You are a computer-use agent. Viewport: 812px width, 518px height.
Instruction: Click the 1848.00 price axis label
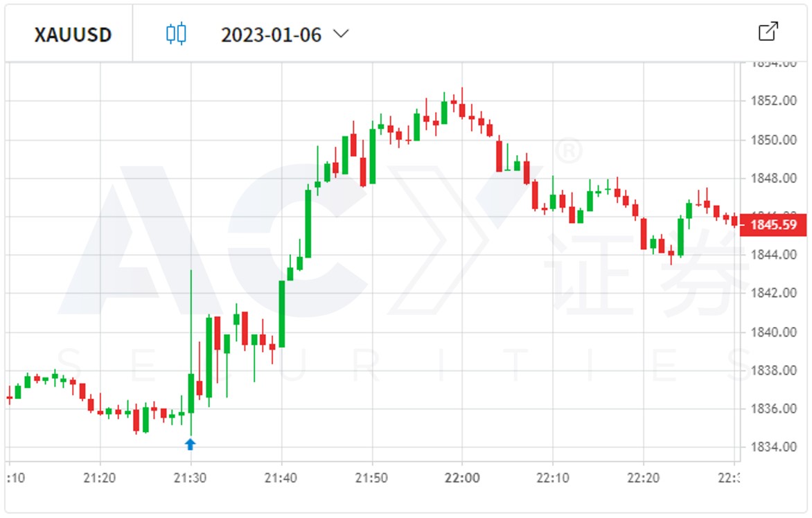coord(773,178)
